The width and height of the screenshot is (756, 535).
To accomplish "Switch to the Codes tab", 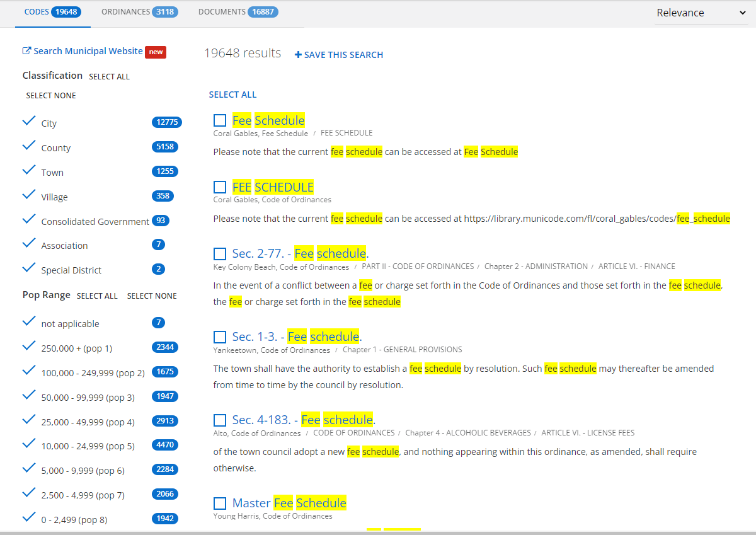I will click(53, 12).
